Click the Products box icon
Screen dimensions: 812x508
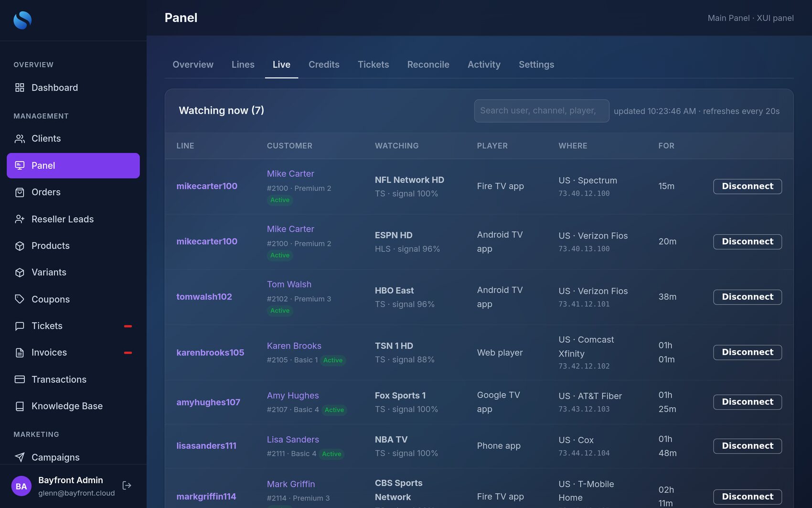pos(20,246)
